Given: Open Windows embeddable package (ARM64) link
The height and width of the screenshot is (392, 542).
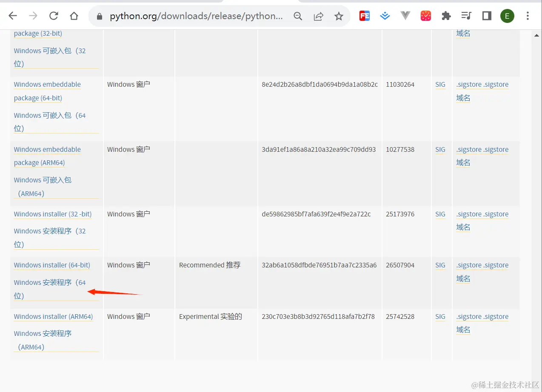Looking at the screenshot, I should (47, 156).
